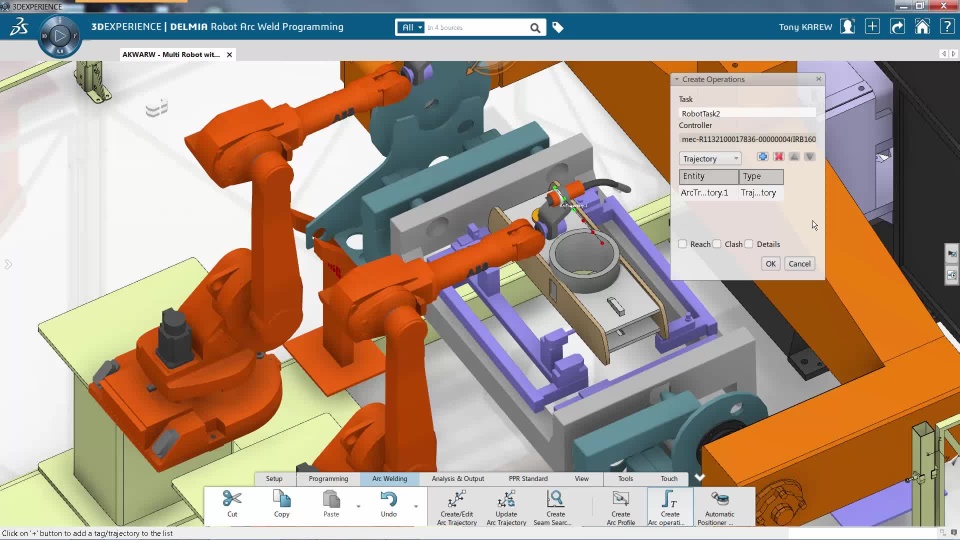Click the Create Arc Profile icon
This screenshot has height=540, width=960.
tap(620, 500)
